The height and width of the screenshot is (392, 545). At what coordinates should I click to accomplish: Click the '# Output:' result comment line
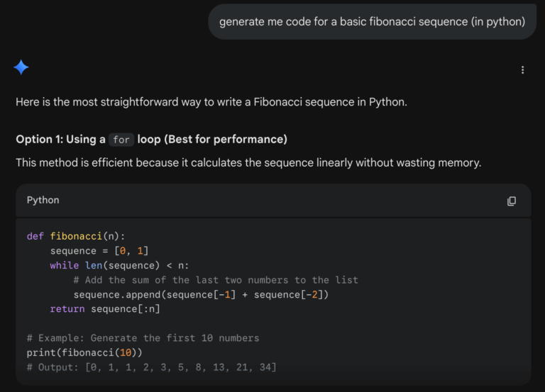(x=151, y=366)
